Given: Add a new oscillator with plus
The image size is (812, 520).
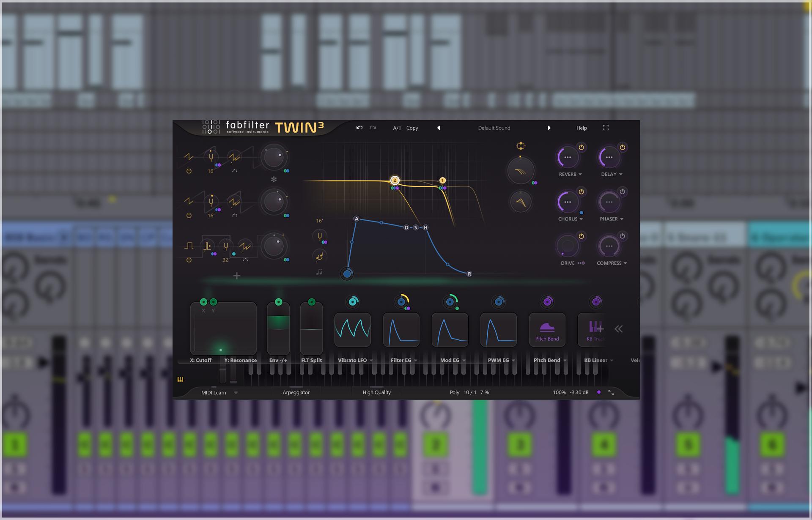Looking at the screenshot, I should (237, 276).
